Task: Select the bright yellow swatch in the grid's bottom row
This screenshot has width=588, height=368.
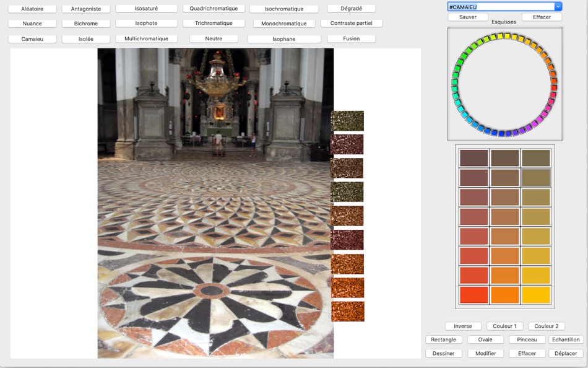Action: [536, 295]
